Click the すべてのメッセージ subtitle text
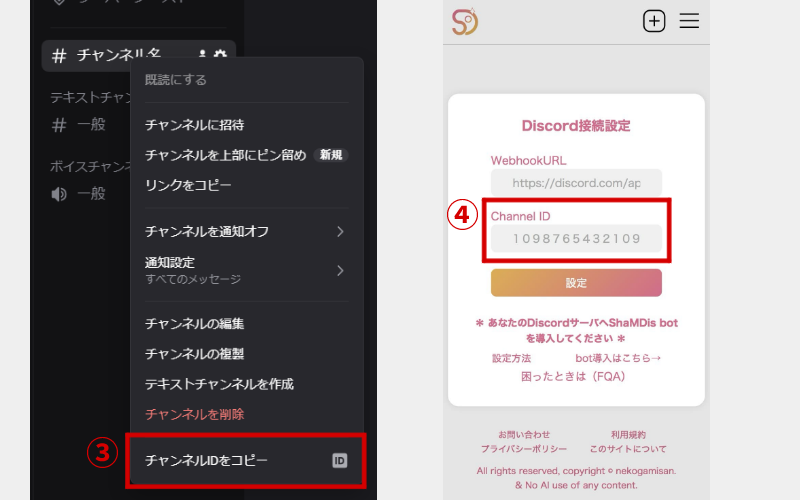Image resolution: width=800 pixels, height=500 pixels. pyautogui.click(x=193, y=279)
